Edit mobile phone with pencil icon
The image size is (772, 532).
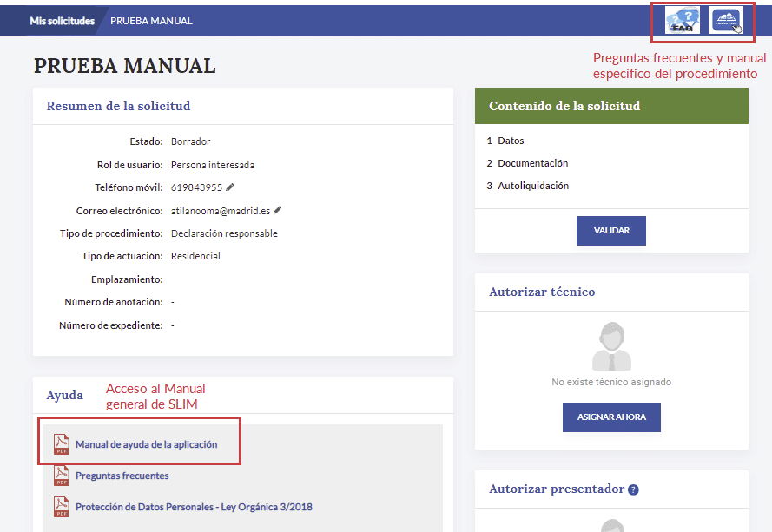point(230,187)
